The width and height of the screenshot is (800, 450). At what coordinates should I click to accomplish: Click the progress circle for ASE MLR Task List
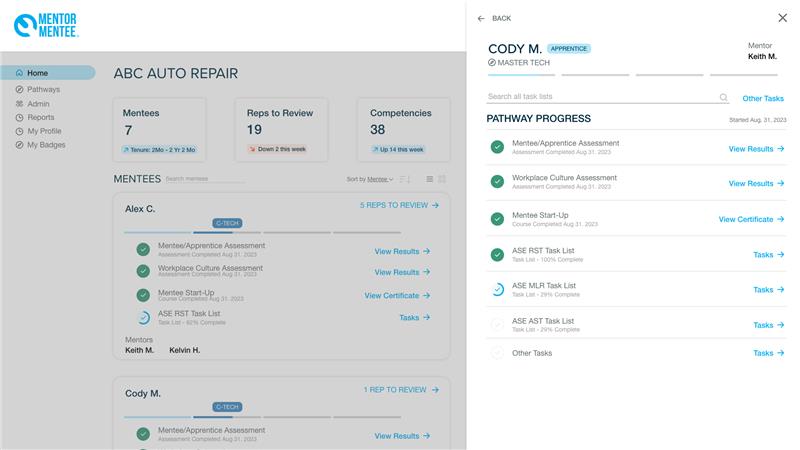(497, 289)
